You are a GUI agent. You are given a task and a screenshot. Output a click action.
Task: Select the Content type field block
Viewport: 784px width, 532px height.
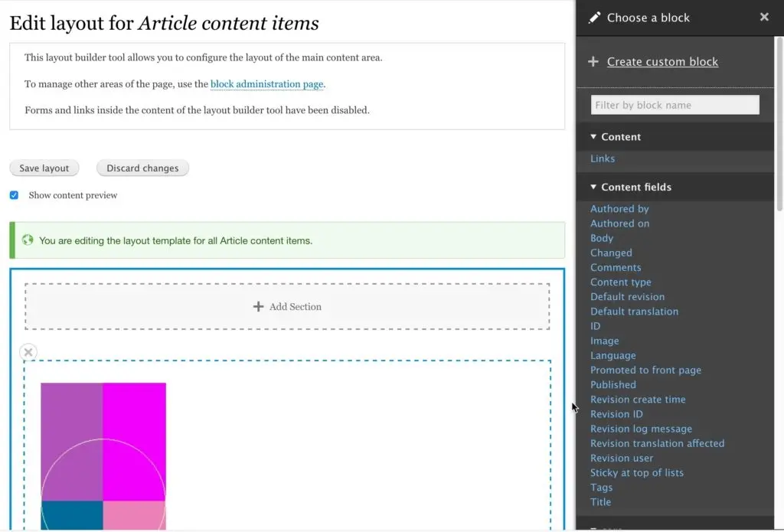620,282
